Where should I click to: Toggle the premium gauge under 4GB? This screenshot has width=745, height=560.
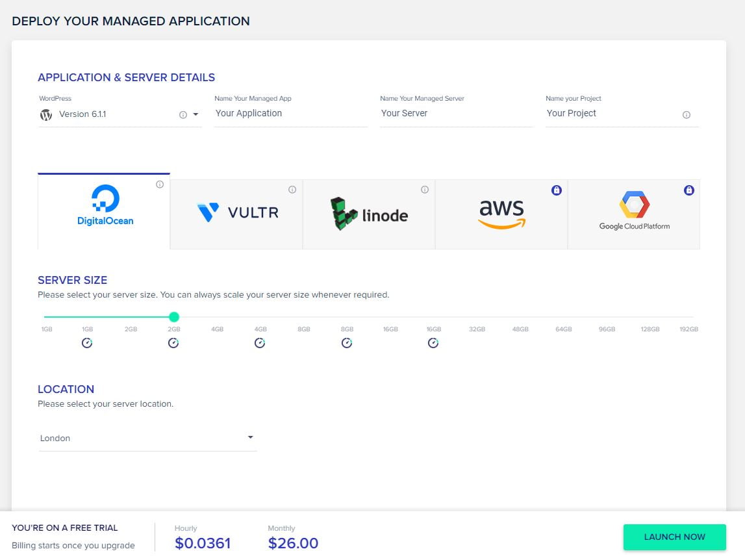point(260,342)
